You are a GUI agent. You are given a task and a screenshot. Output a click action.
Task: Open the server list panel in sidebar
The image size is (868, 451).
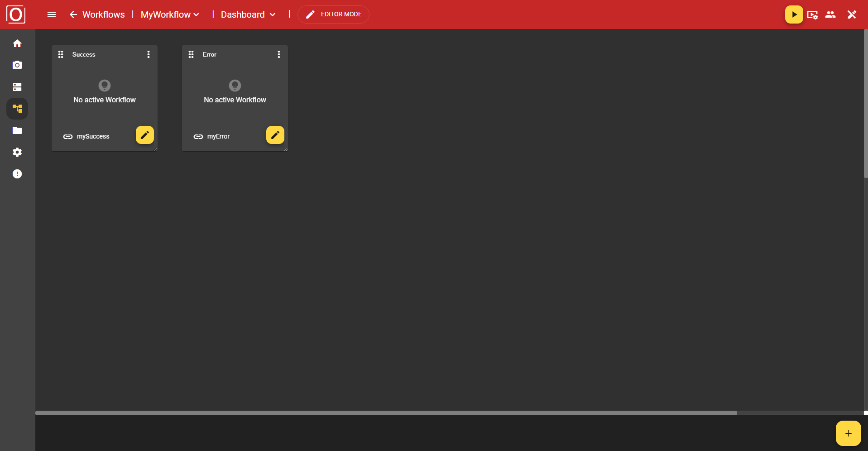[17, 87]
